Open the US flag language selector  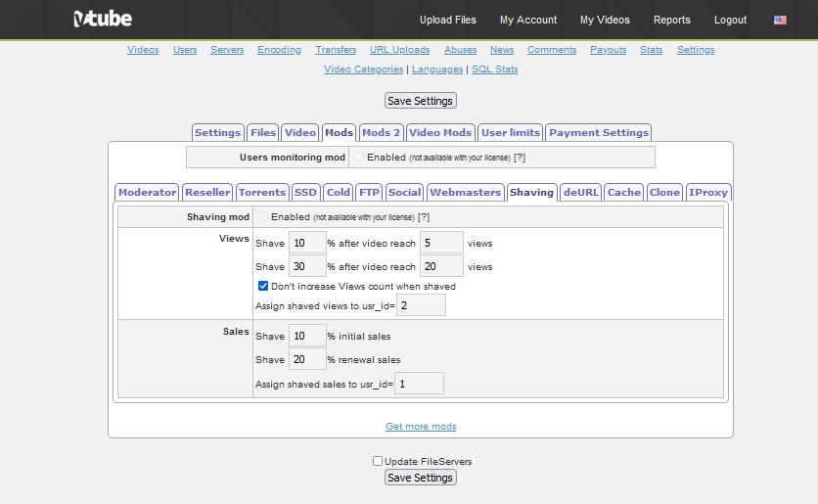[x=780, y=20]
